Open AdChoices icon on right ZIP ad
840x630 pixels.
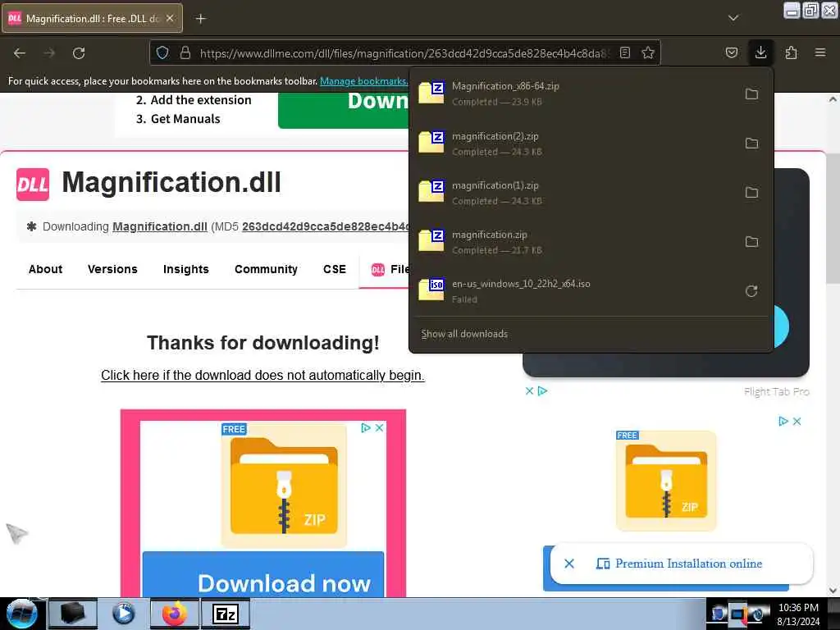point(783,421)
